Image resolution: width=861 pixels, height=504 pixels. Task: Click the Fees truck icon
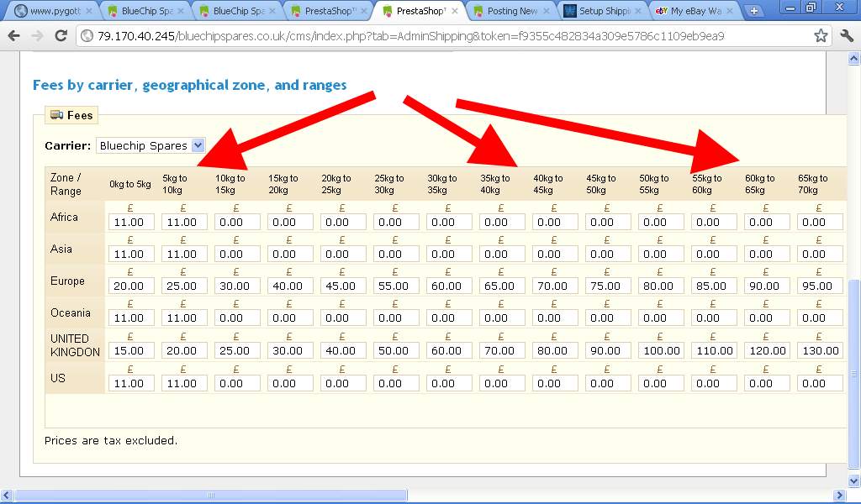coord(56,114)
